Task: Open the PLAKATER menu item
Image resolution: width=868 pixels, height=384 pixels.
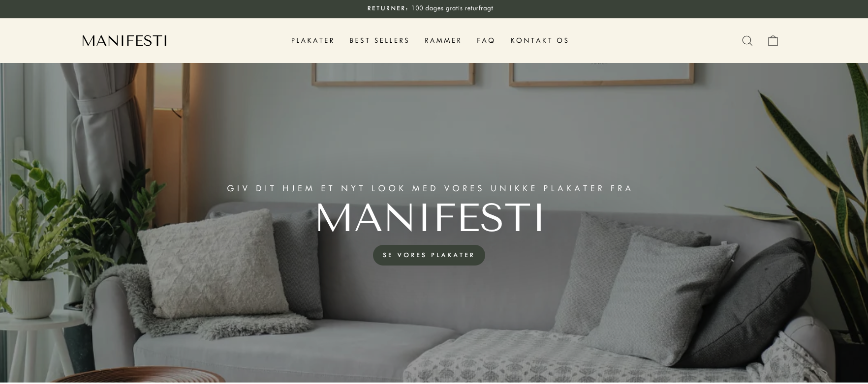Action: 313,41
